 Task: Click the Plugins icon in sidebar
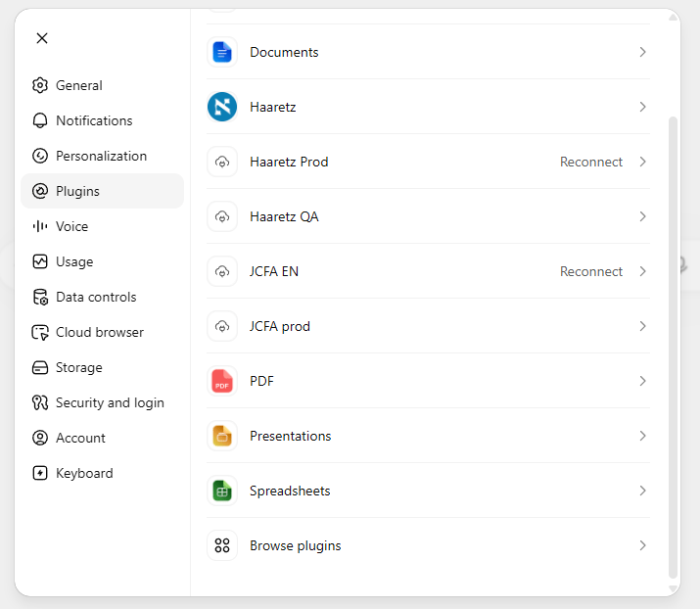(40, 191)
